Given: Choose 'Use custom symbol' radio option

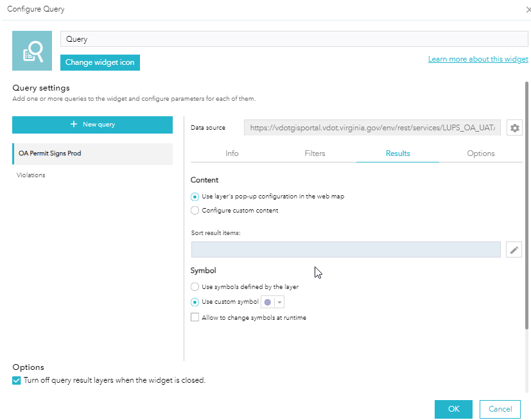Looking at the screenshot, I should [195, 302].
